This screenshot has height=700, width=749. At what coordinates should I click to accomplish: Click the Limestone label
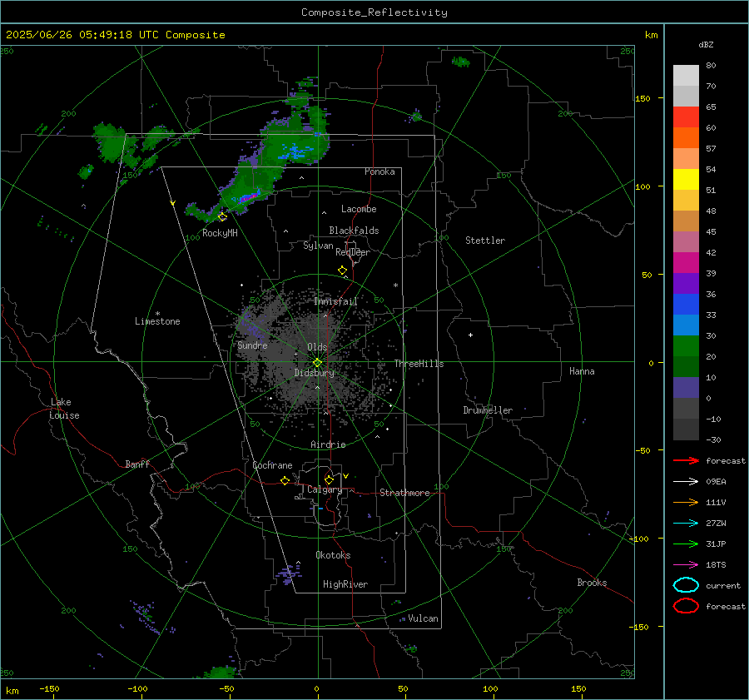[x=157, y=321]
